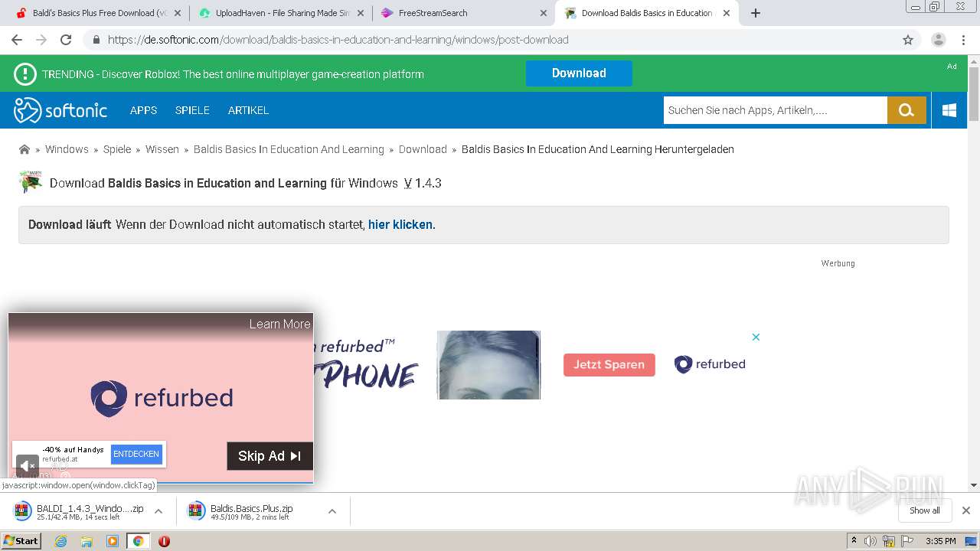Click ENTDECKEN button in ad

pyautogui.click(x=136, y=454)
